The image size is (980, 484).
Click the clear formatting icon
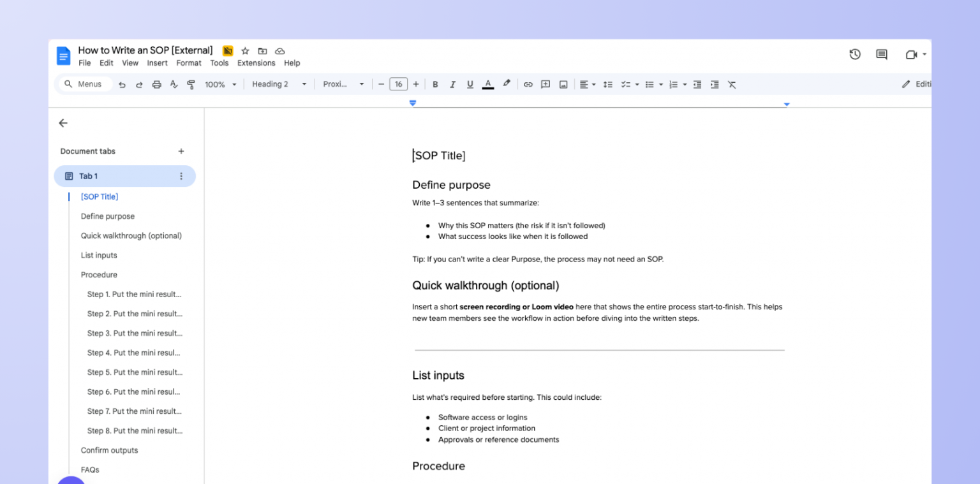732,84
